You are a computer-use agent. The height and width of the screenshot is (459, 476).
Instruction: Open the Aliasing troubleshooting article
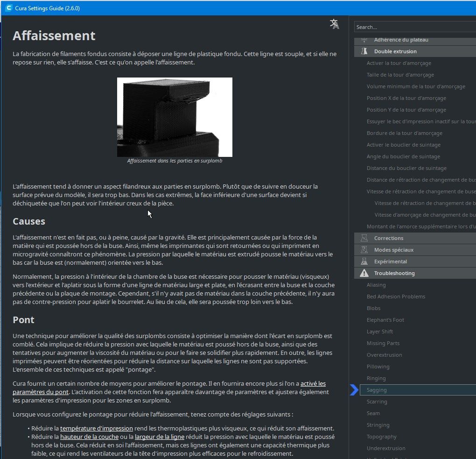(376, 285)
